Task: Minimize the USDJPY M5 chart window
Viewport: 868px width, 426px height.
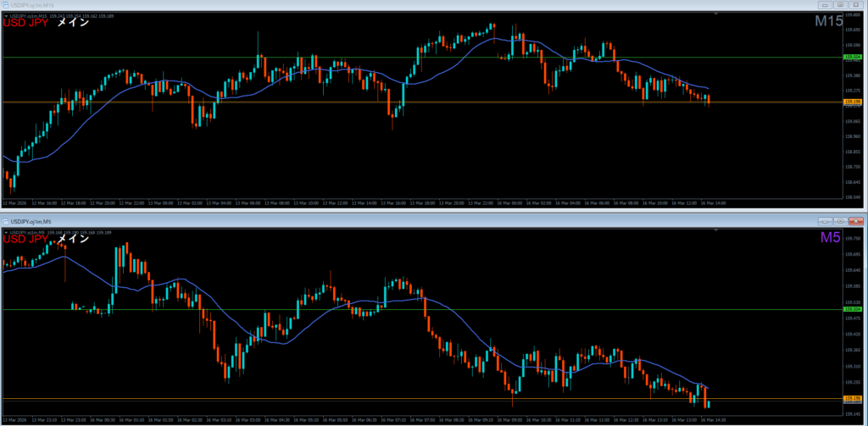Action: point(825,220)
